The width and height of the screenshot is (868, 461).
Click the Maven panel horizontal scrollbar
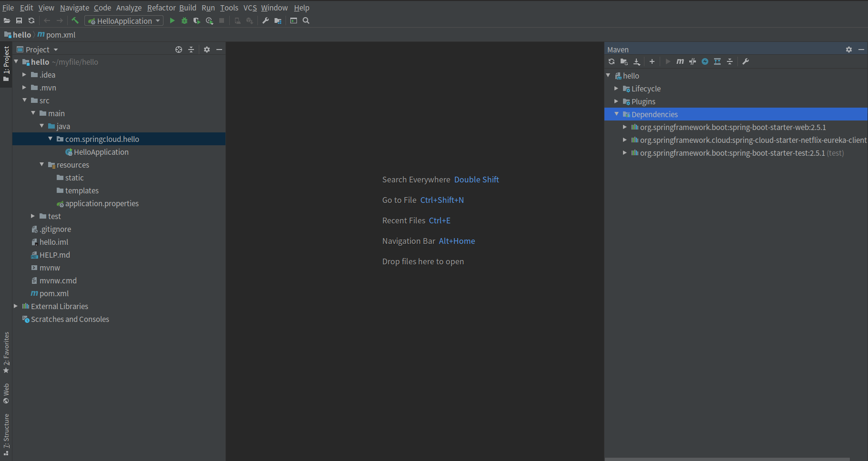coord(727,459)
